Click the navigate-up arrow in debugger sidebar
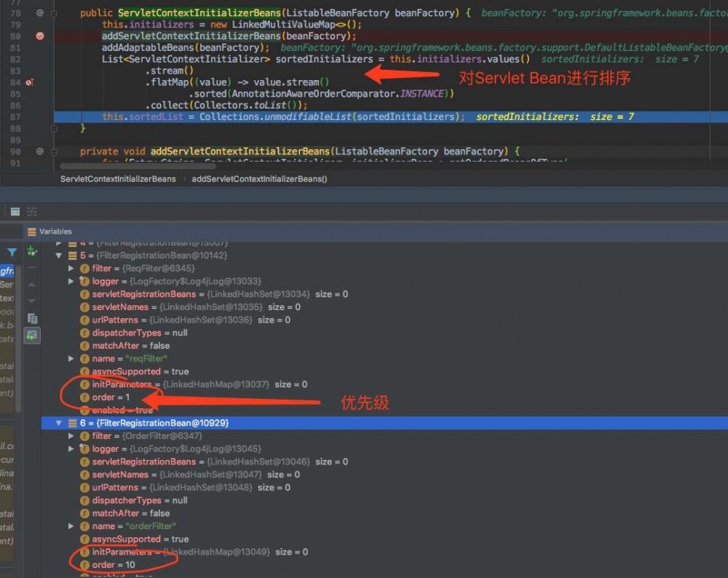 [x=31, y=284]
